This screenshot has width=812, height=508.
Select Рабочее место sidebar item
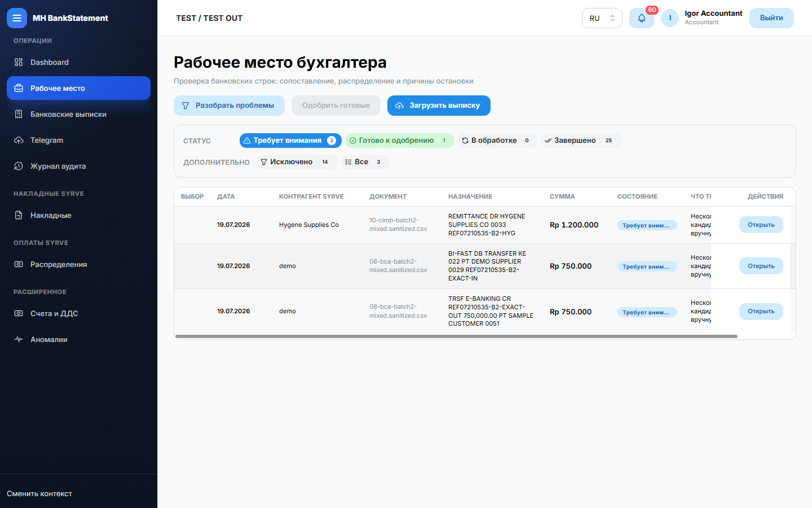point(78,88)
